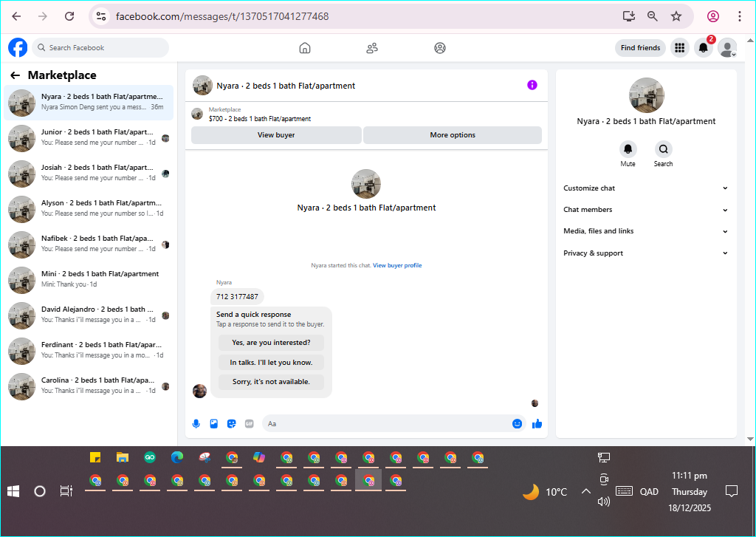Open the Mini conversation
756x537 pixels.
tap(89, 280)
